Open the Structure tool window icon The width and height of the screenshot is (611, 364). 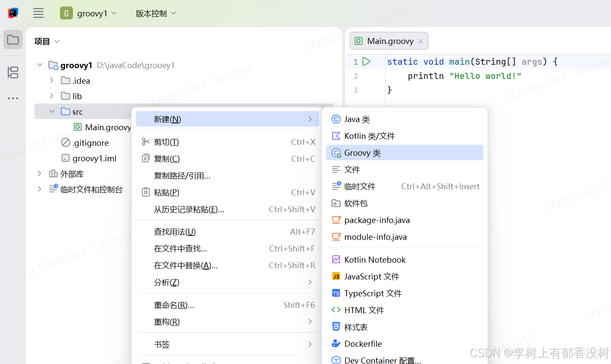(13, 72)
